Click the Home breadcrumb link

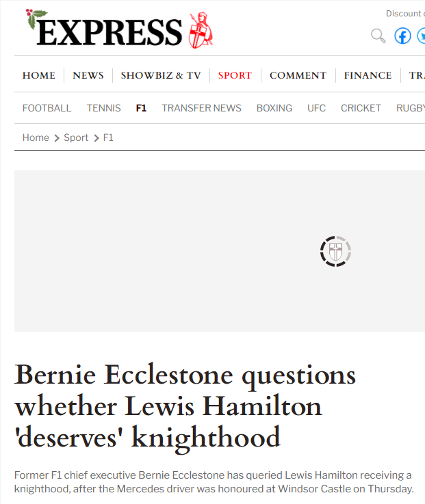pyautogui.click(x=36, y=137)
